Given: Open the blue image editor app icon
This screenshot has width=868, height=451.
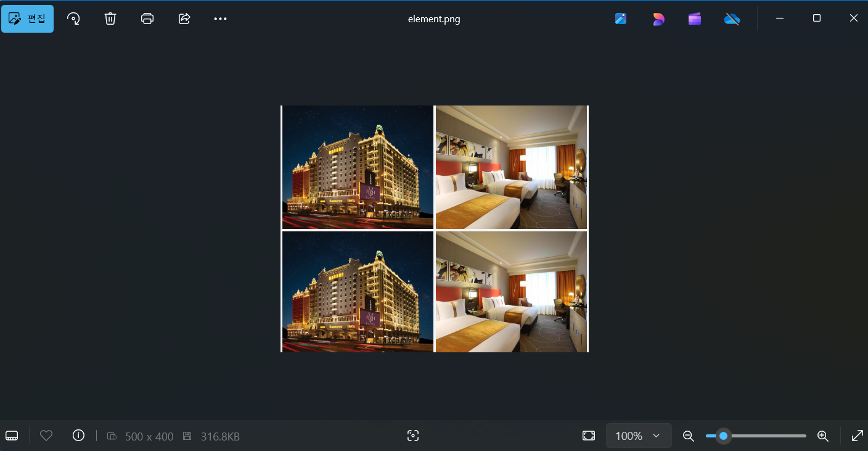Looking at the screenshot, I should [x=621, y=19].
